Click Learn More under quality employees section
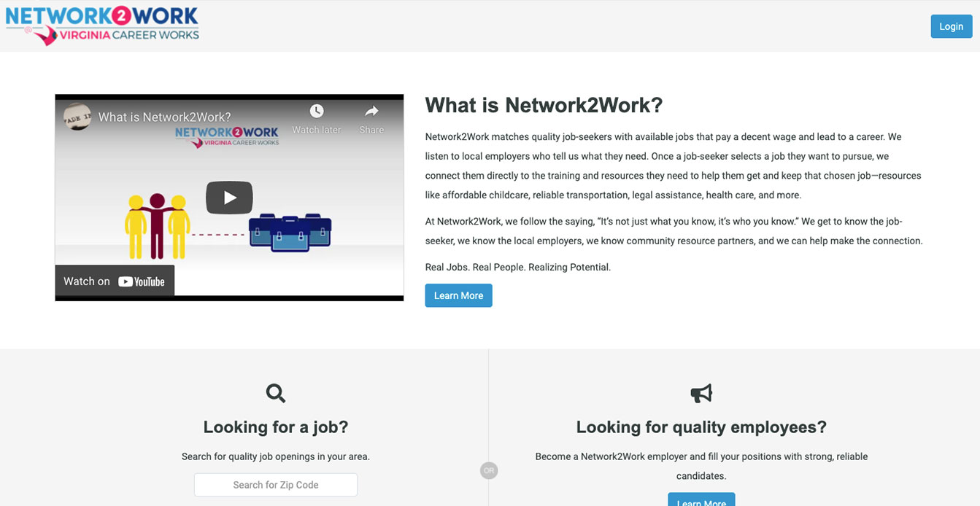 [701, 501]
